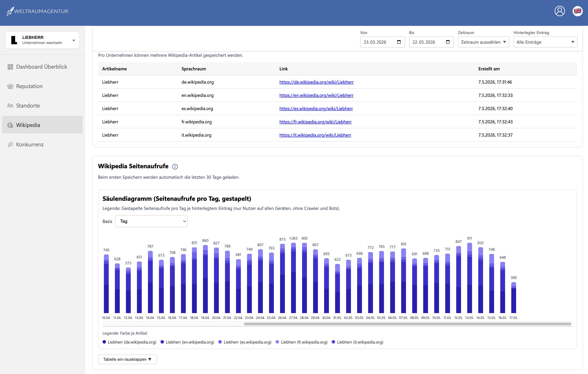Viewport: 588px width, 374px height.
Task: Open the Basis Tag dropdown
Action: tap(151, 221)
